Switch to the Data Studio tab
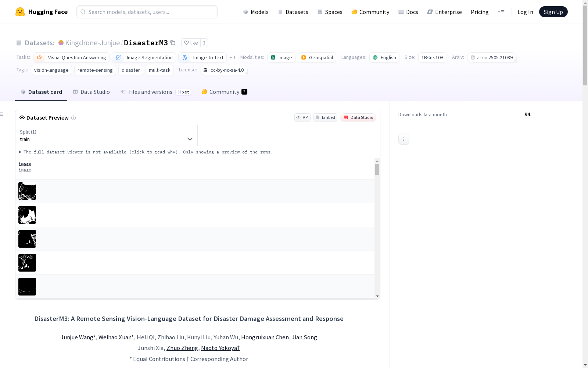 pos(92,92)
